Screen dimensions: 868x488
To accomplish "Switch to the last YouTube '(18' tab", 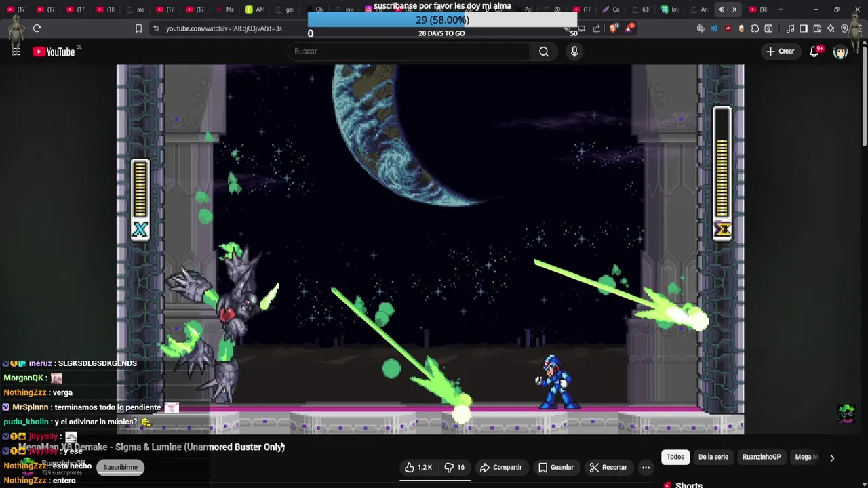I will click(x=757, y=9).
